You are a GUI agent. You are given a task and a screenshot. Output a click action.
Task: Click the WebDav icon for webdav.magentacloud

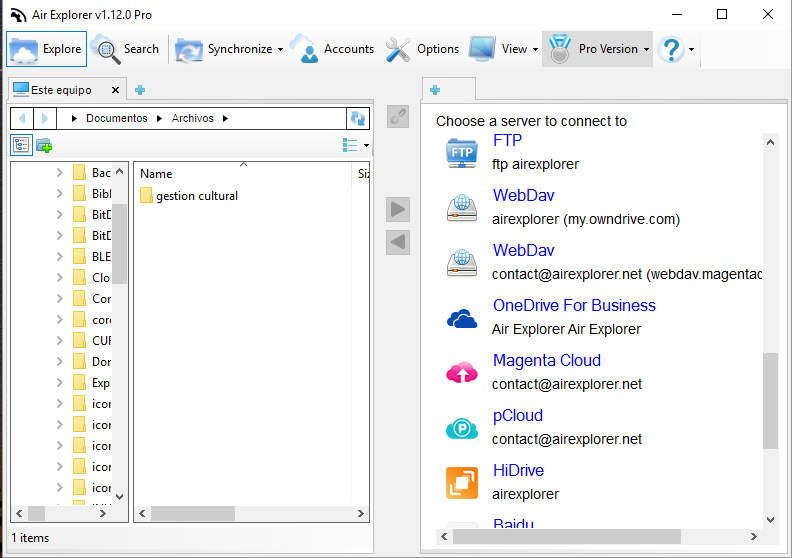click(462, 263)
